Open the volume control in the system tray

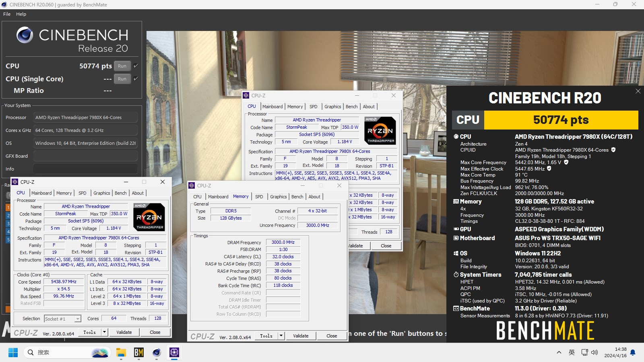click(x=594, y=352)
